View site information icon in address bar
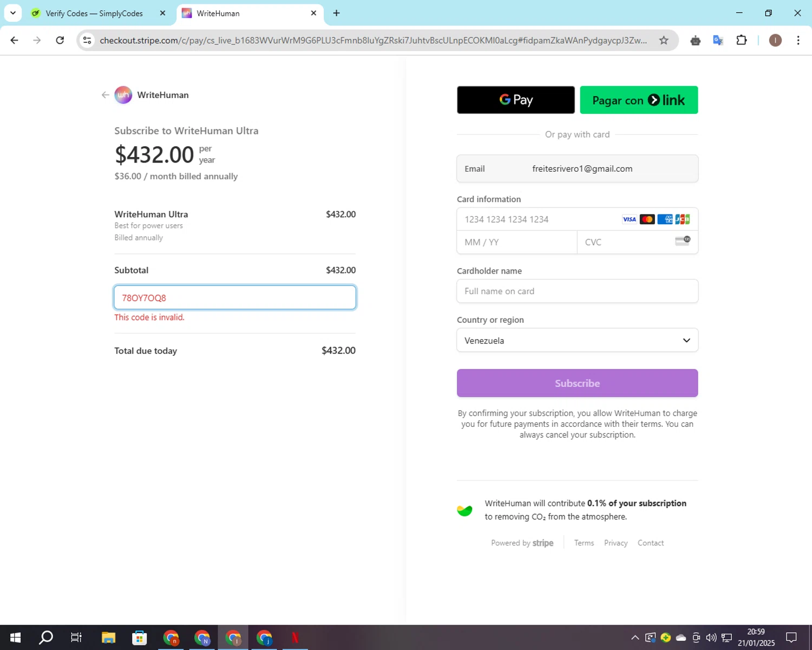812x650 pixels. pos(87,40)
